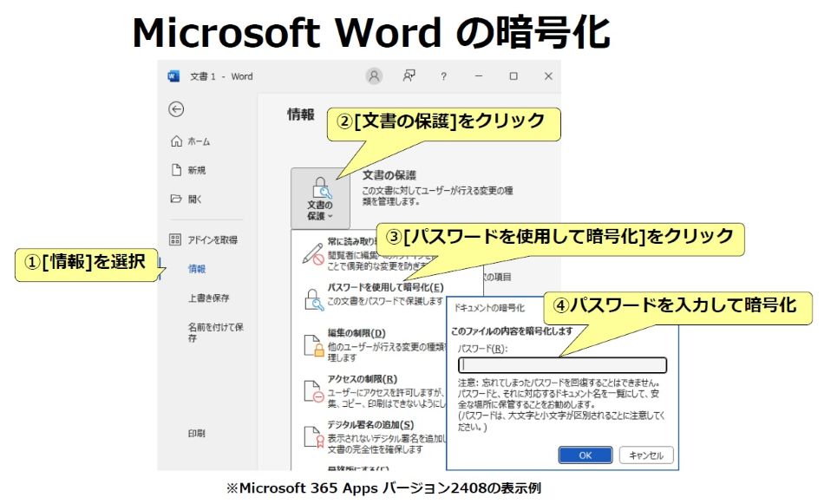Screen dimensions: 824x504
Task: Click the アドインを取得 add-ins icon
Action: 176,239
